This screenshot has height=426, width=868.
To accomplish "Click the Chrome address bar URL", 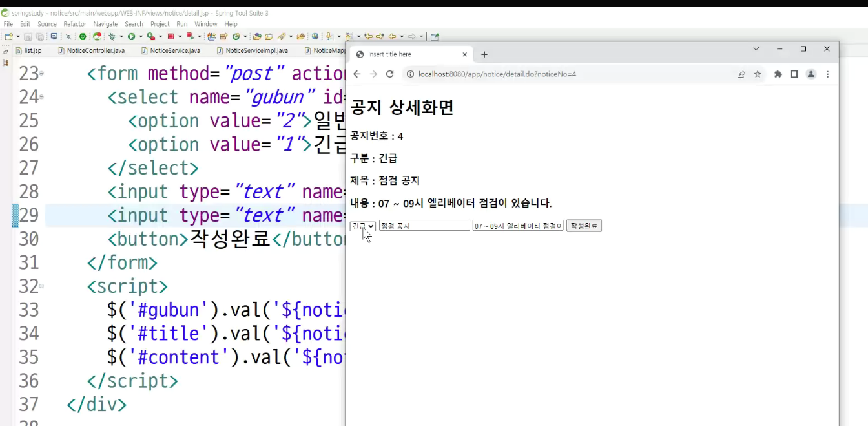I will [x=497, y=74].
